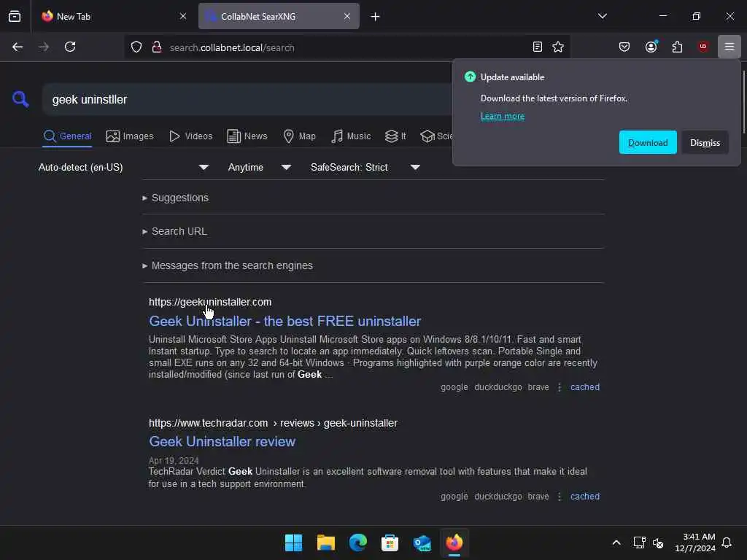Click the Firefox taskbar icon

pos(454,542)
